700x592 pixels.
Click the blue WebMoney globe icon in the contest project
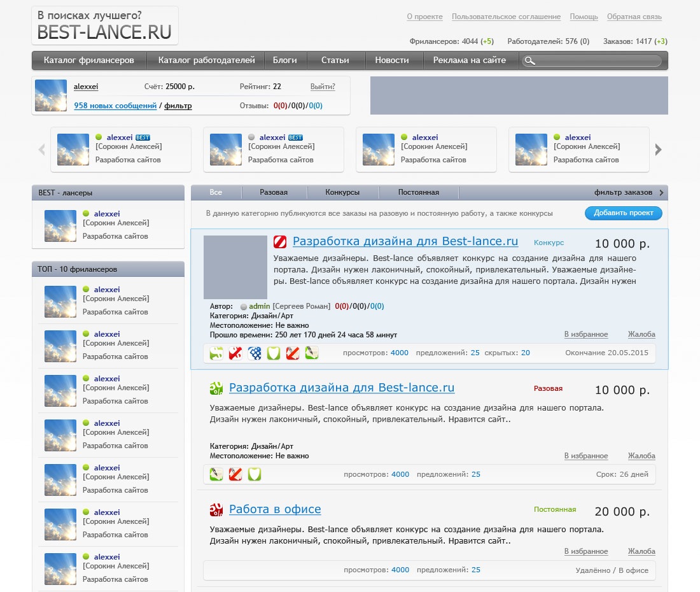pyautogui.click(x=255, y=353)
